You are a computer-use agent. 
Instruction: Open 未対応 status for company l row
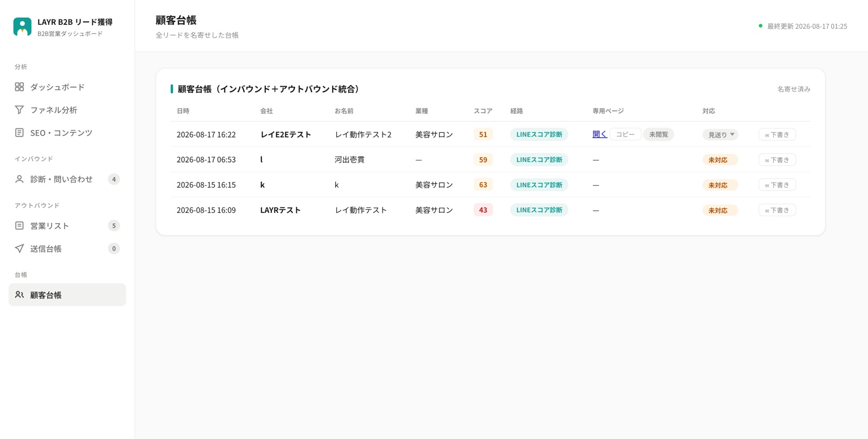pos(720,160)
